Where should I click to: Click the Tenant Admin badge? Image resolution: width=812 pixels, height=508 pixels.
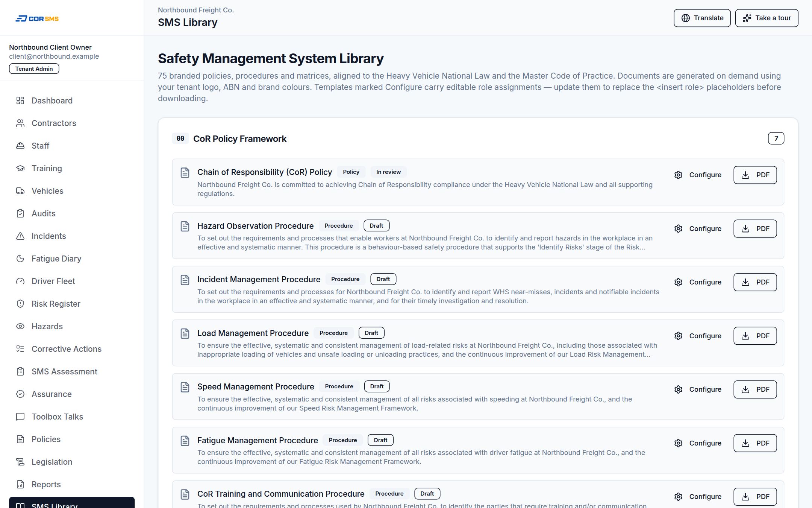34,69
